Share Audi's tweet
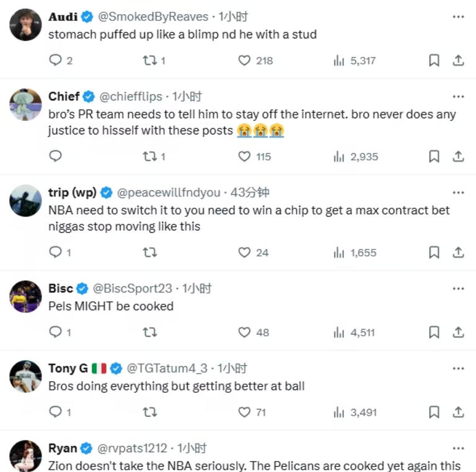The image size is (476, 472). pos(458,60)
